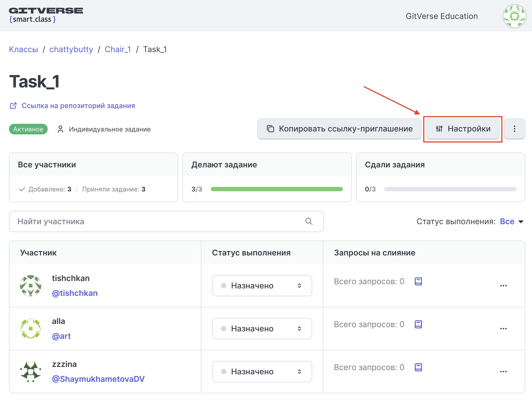
Task: Click Всего запросов: 0 in zzzina row
Action: point(369,367)
